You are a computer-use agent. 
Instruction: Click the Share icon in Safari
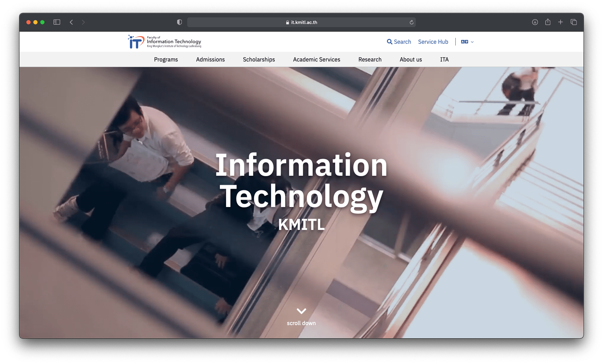tap(548, 22)
